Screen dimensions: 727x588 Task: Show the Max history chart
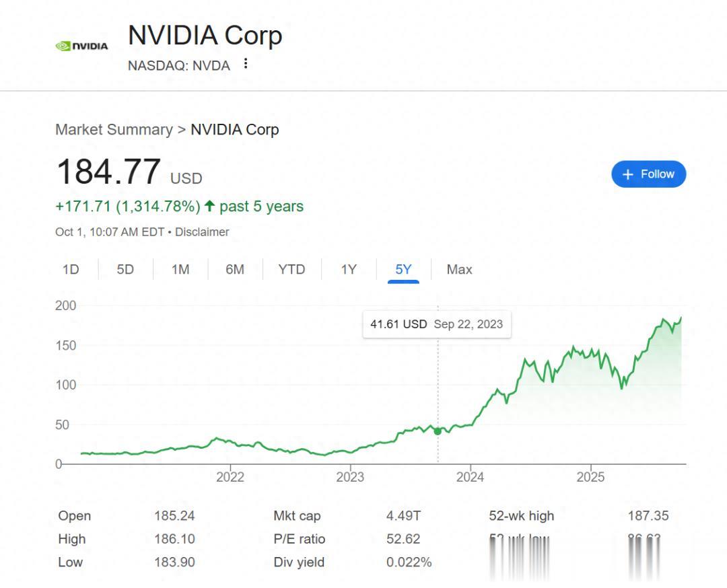[459, 270]
